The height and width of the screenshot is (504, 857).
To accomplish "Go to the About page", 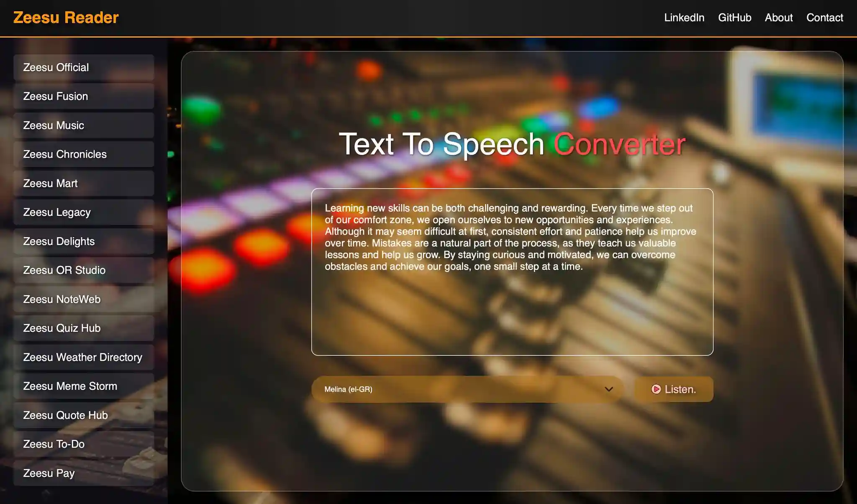I will pos(779,18).
